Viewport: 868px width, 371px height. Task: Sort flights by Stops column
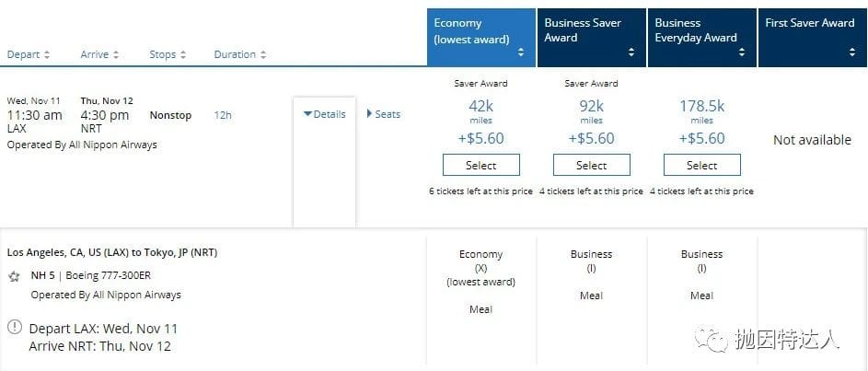click(x=168, y=55)
